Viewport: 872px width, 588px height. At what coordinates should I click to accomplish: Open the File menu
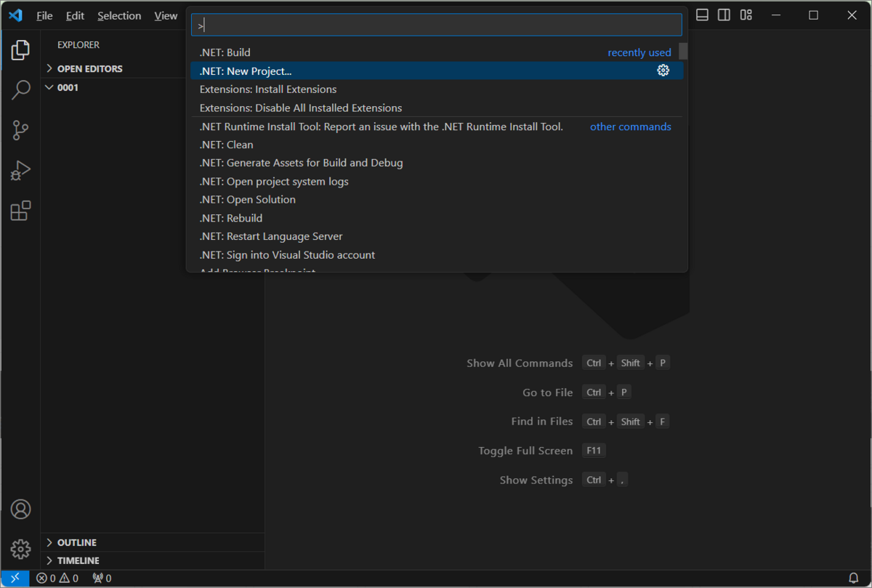(x=44, y=15)
